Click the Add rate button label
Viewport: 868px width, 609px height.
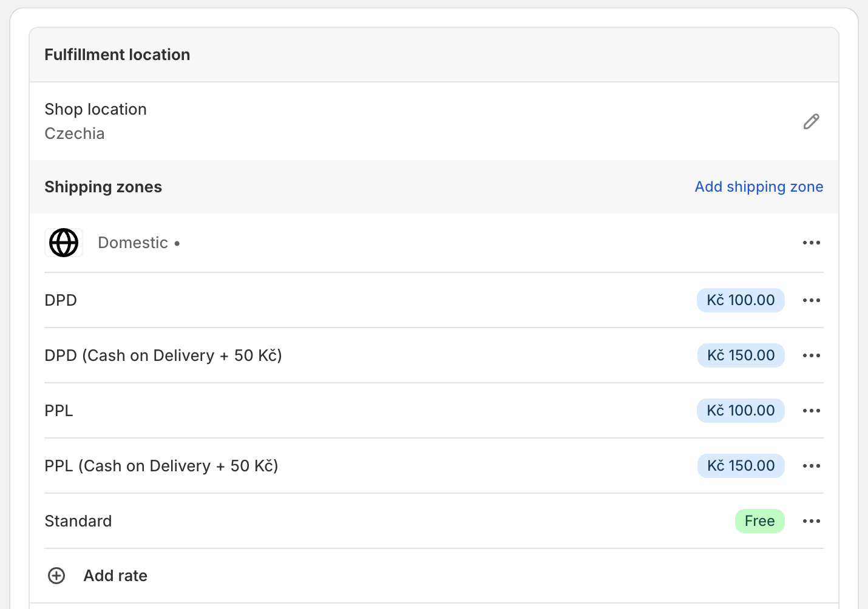[115, 576]
